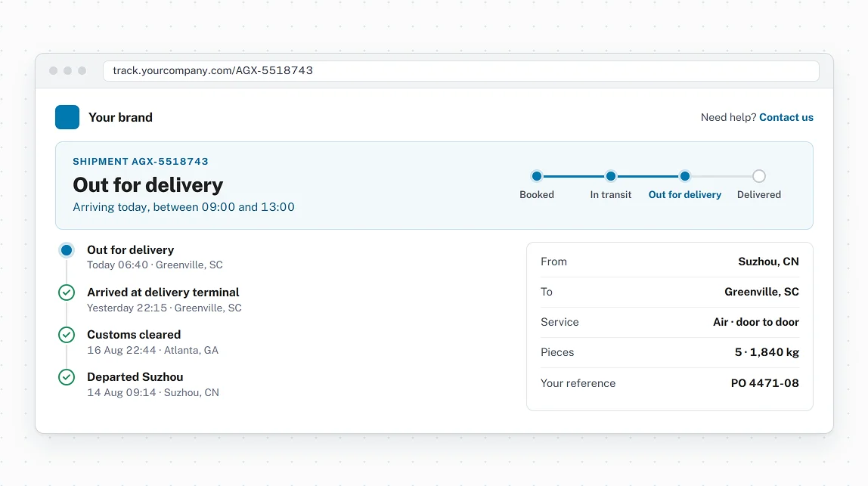Click 'Yesterday 22:15 · Greenville, SC' timestamp

click(x=164, y=308)
